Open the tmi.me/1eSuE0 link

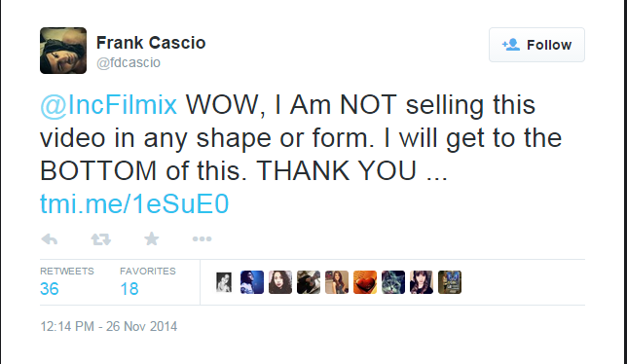pyautogui.click(x=134, y=203)
